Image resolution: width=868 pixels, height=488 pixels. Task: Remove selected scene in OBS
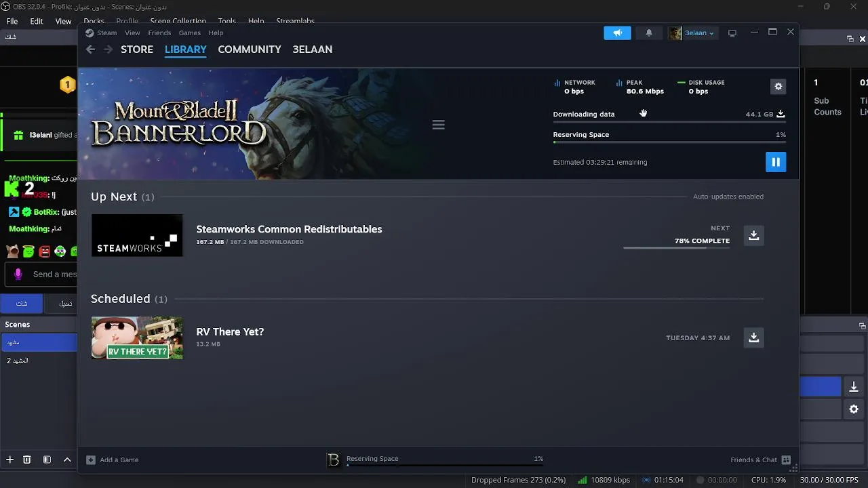27,460
